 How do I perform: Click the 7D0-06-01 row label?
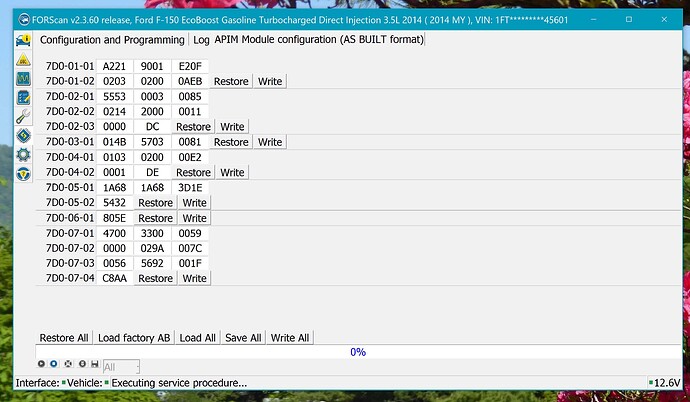point(70,218)
